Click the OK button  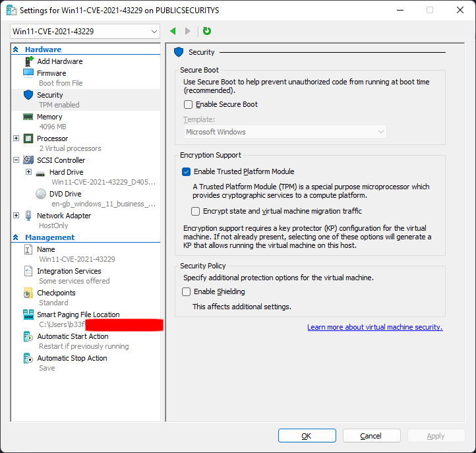point(307,436)
